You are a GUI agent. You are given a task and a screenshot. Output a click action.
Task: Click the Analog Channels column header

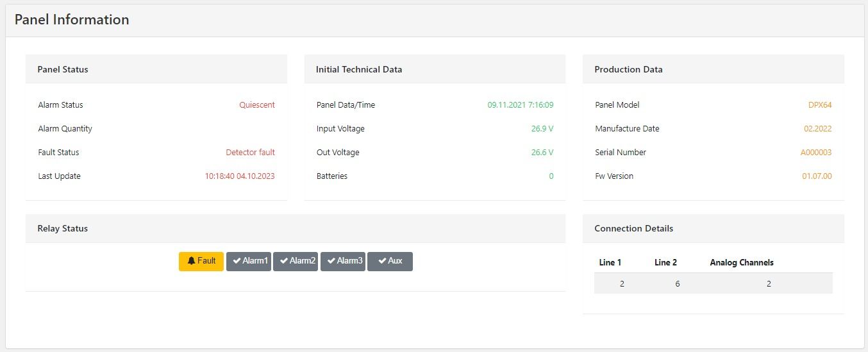[742, 262]
